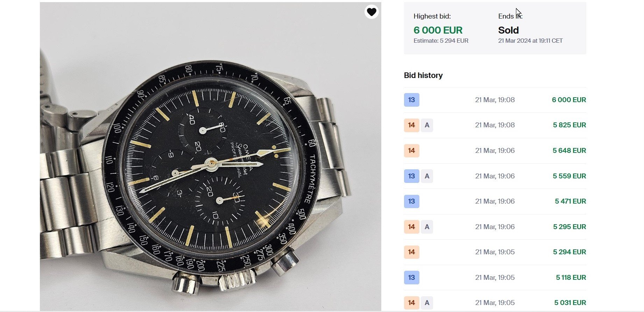
Task: Click the A autobid badge on the 5 295 EUR row
Action: coord(427,227)
